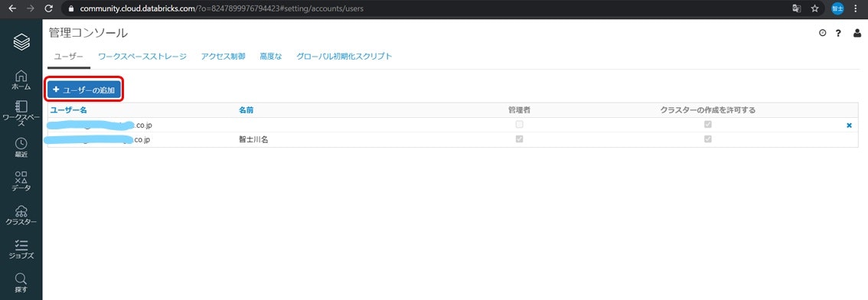This screenshot has height=300, width=868.
Task: Open the Chrome profile avatar
Action: [x=837, y=9]
